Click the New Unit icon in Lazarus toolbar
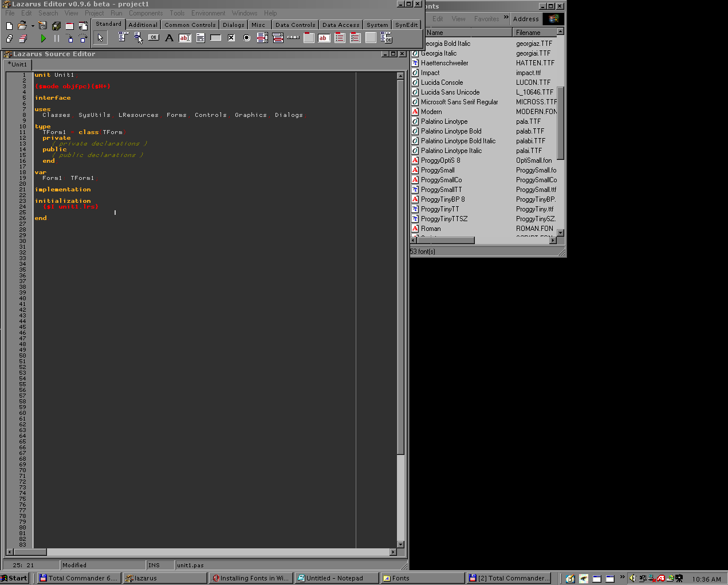 coord(9,26)
